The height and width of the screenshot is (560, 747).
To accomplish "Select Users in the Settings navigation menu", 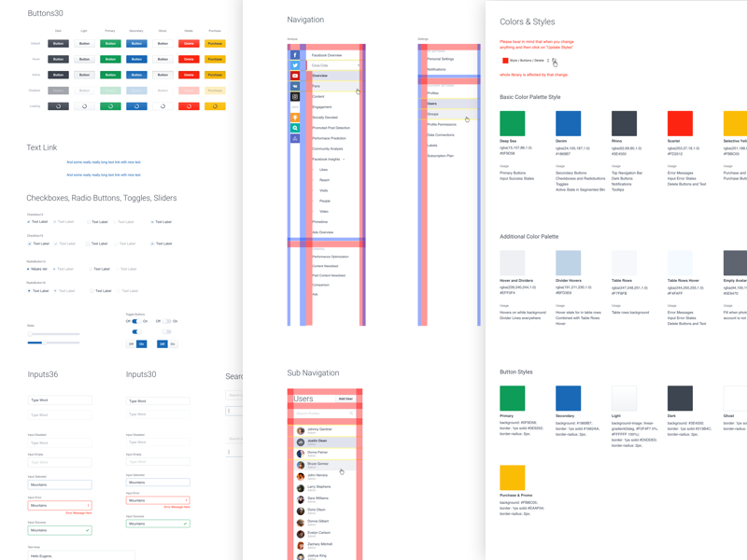I will click(432, 103).
